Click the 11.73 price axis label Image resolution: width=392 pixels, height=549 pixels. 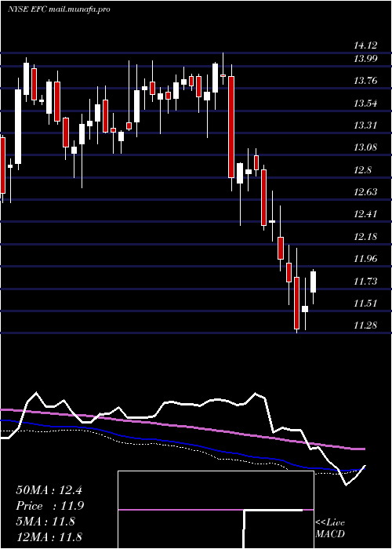pyautogui.click(x=366, y=282)
